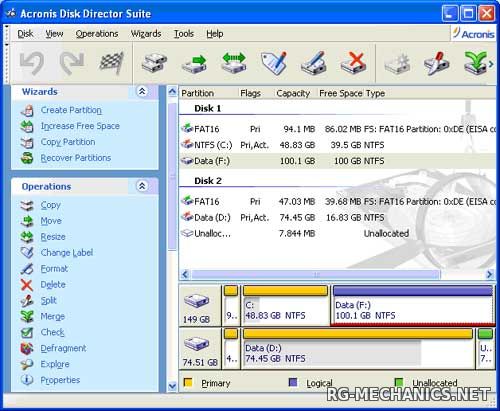
Task: Click the Defragment icon in Operations
Action: click(27, 348)
